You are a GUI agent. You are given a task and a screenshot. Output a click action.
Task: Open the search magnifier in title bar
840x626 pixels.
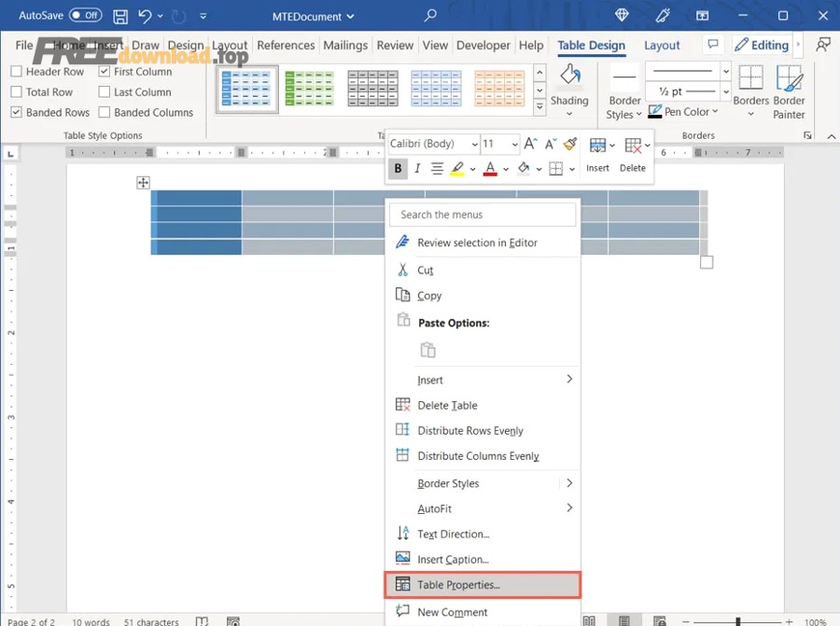point(430,16)
